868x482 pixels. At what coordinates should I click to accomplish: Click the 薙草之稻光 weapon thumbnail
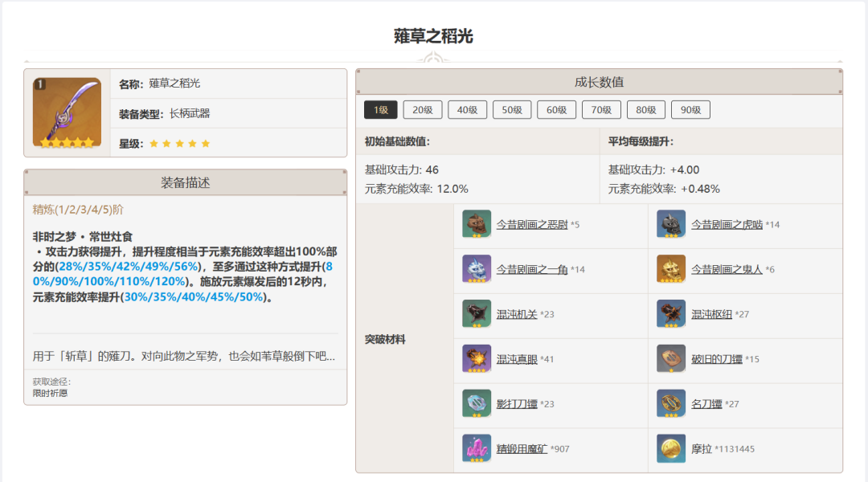click(x=67, y=112)
